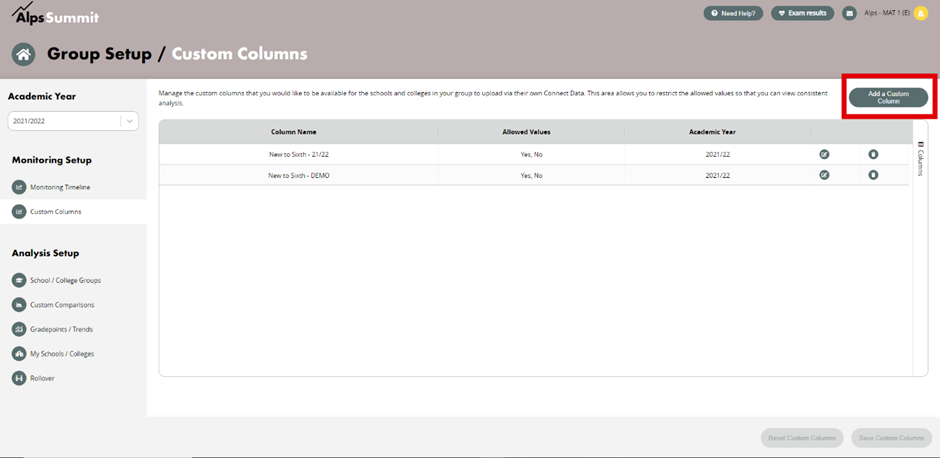Click 2021/22 cell in New to Sixth - 21/22 row
The height and width of the screenshot is (458, 940).
[717, 155]
